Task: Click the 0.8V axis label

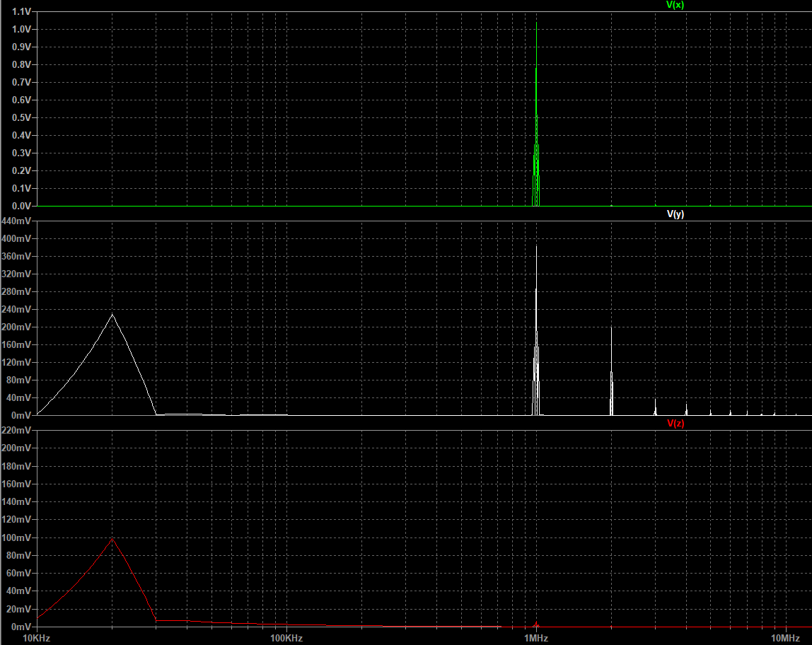Action: coord(21,64)
